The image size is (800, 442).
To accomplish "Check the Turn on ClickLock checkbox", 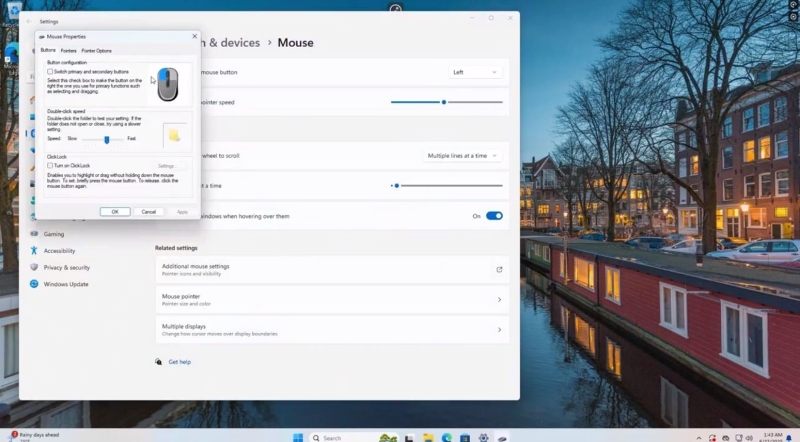I will pos(50,165).
